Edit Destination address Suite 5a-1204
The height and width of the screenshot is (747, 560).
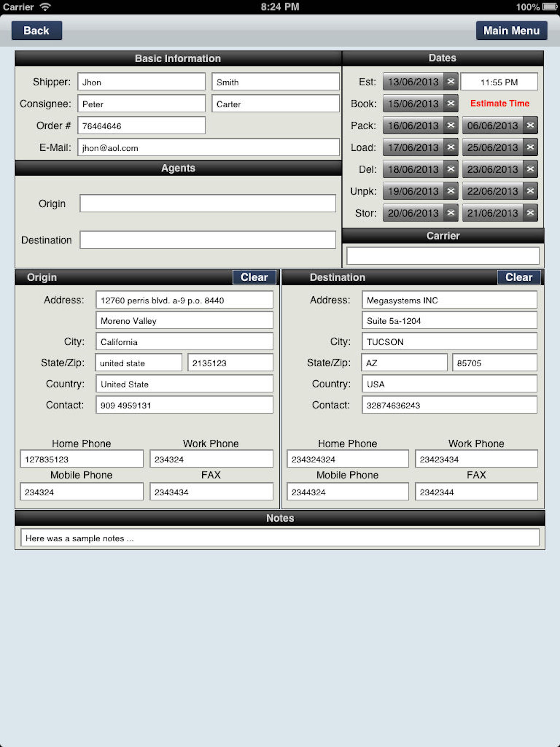449,320
